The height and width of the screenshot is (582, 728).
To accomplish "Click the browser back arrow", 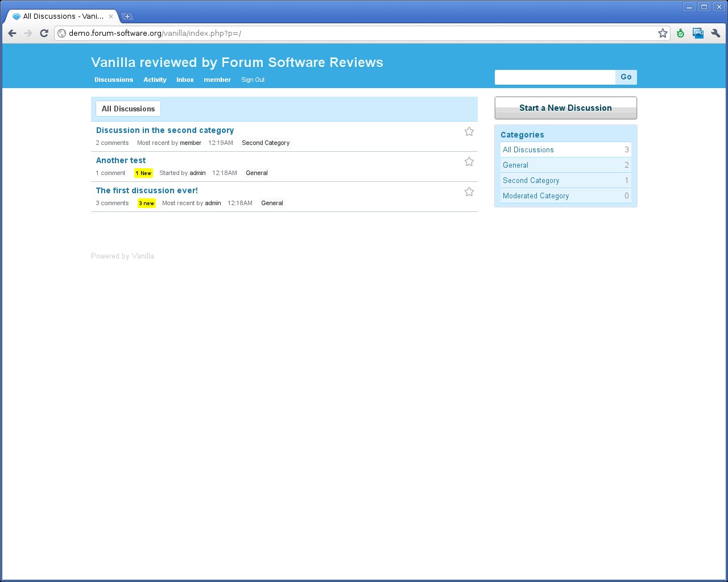I will click(x=12, y=34).
